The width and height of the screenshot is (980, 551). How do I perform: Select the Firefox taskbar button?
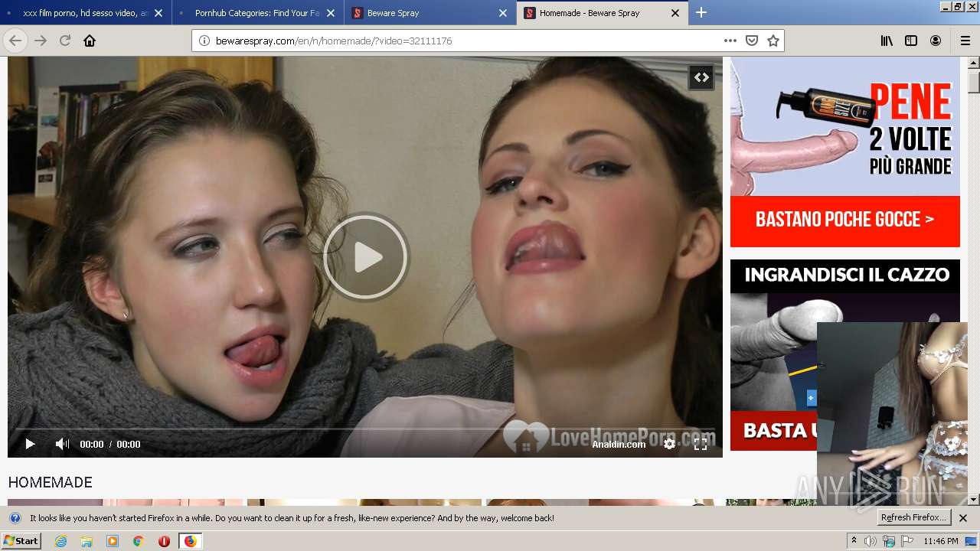point(190,541)
